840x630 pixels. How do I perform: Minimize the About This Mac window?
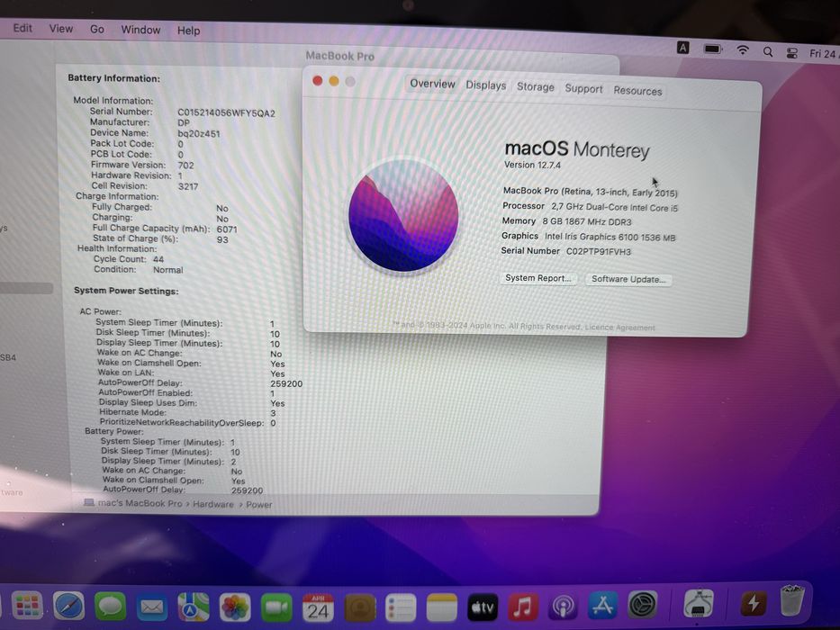334,81
